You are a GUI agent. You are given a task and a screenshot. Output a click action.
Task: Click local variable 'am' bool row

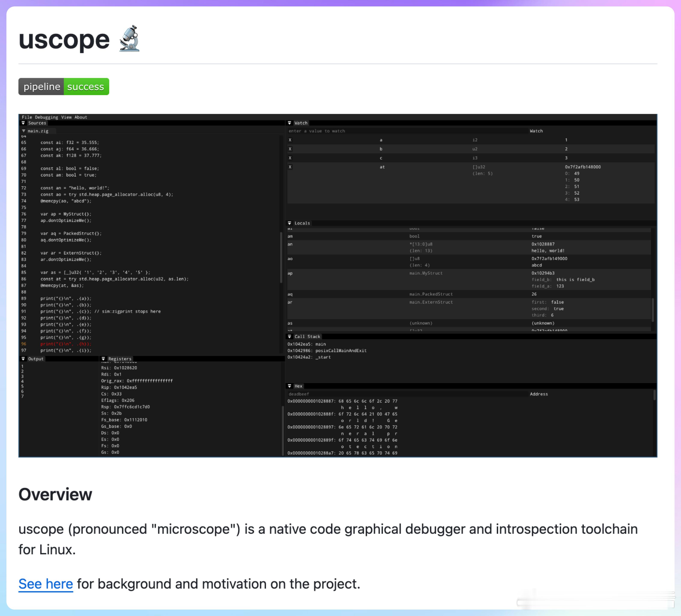(469, 236)
